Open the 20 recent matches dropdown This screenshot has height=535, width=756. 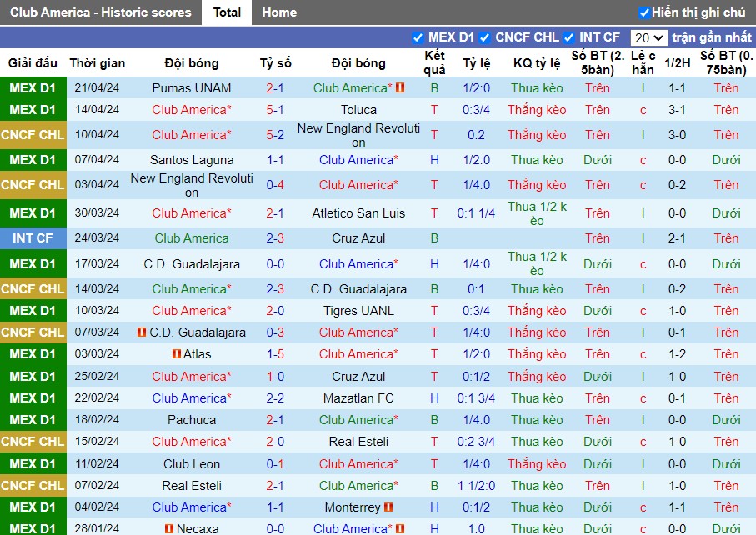(x=648, y=37)
